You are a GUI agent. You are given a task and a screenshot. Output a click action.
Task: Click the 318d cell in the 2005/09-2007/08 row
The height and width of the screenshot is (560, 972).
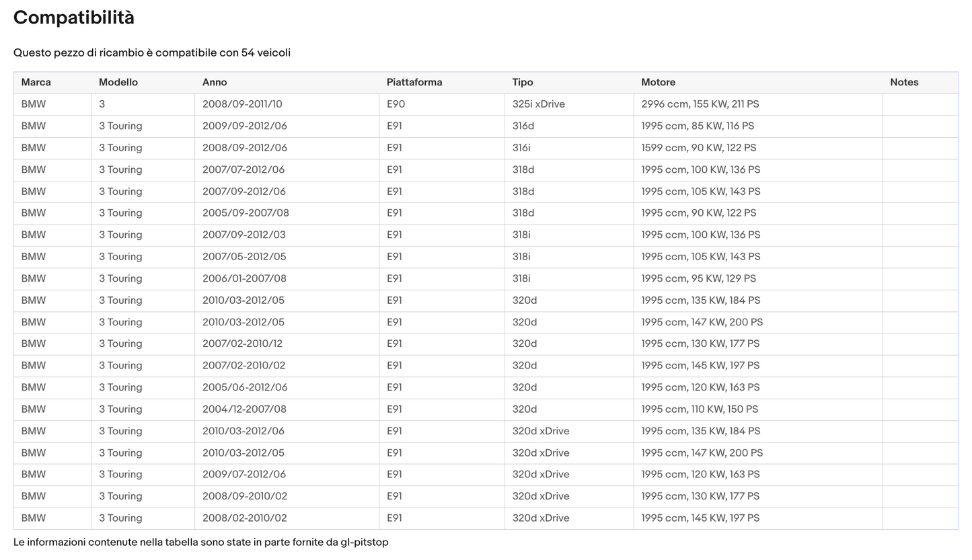(569, 213)
